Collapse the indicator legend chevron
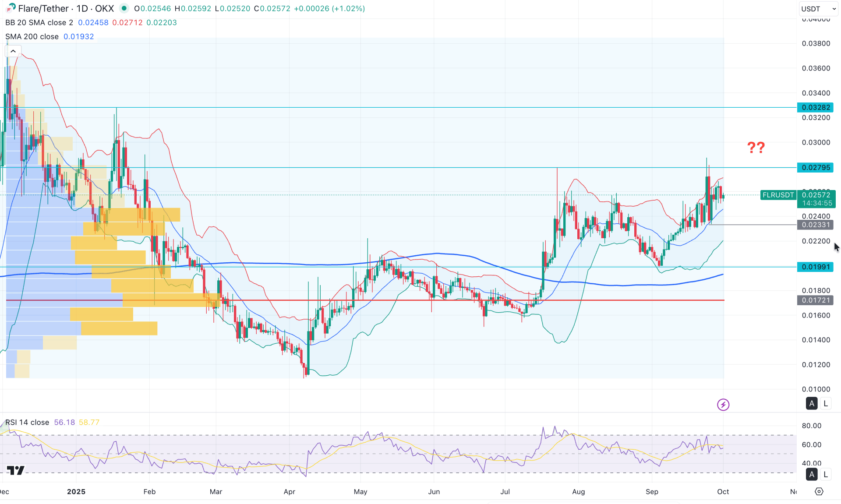The image size is (841, 504). click(x=13, y=51)
